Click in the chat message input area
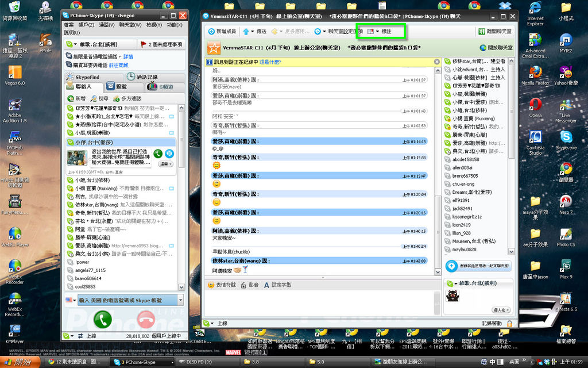The width and height of the screenshot is (588, 368). tap(319, 302)
